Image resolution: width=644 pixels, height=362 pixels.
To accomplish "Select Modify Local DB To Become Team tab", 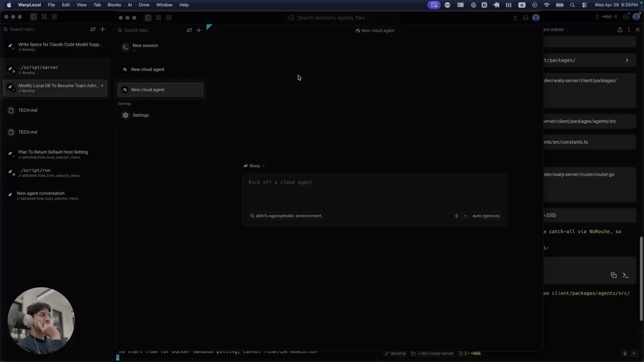I will pyautogui.click(x=55, y=87).
